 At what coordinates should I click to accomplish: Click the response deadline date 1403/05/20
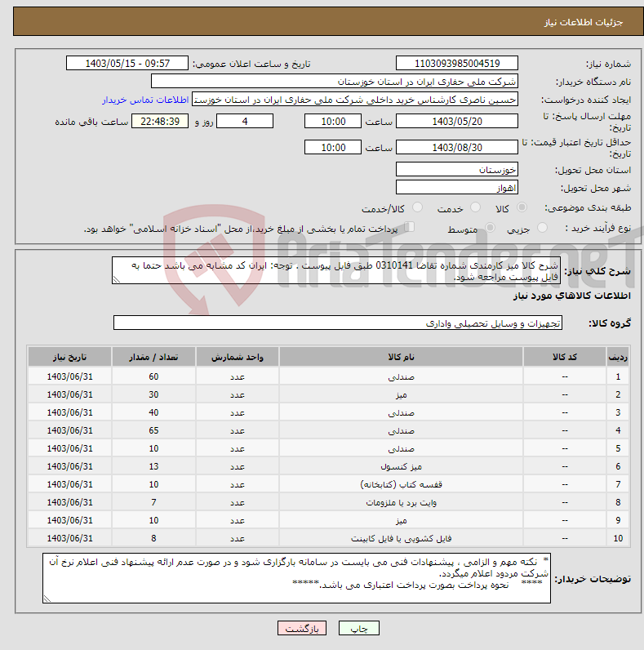point(457,121)
